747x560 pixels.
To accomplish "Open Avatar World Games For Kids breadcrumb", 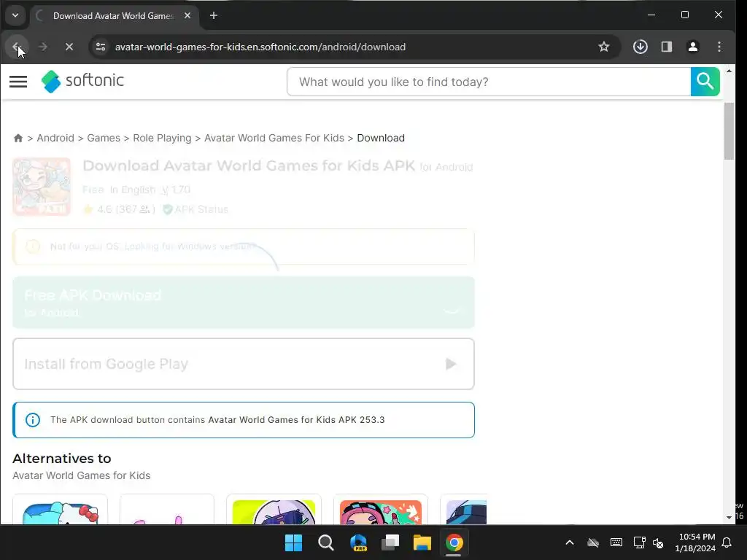I will 274,138.
